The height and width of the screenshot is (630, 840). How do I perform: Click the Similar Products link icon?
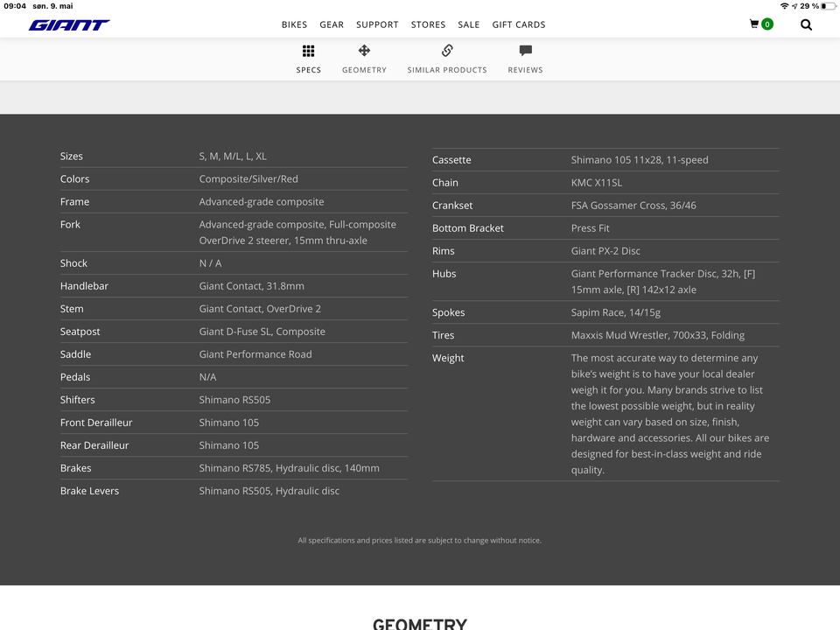click(447, 51)
